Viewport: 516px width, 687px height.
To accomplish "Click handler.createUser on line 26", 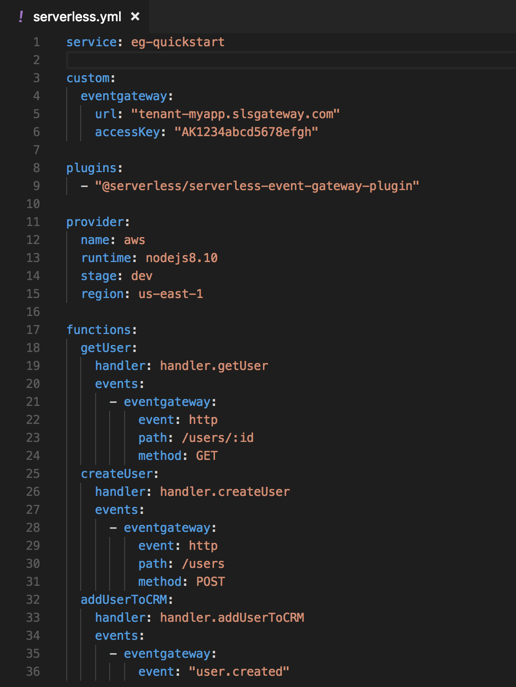I will [225, 492].
